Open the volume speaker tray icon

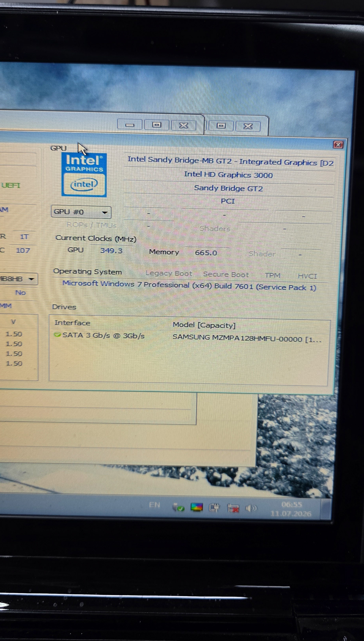click(251, 508)
